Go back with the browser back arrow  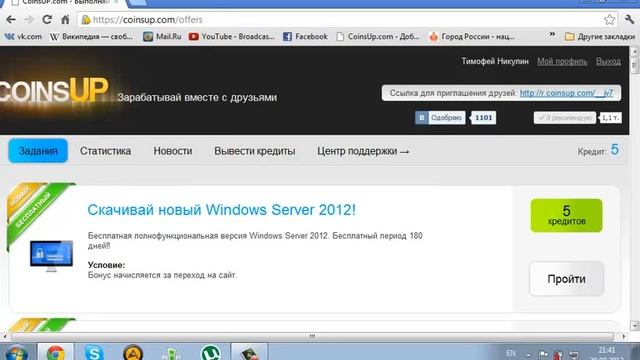(x=11, y=19)
